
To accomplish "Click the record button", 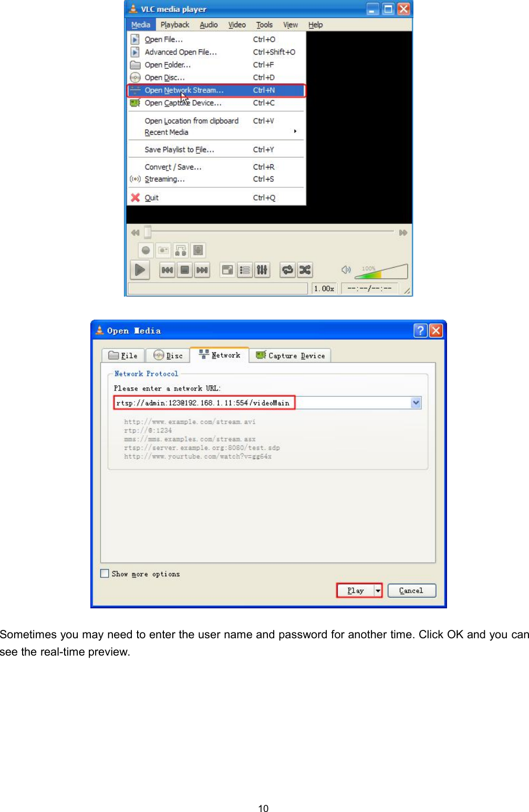I will [x=146, y=250].
